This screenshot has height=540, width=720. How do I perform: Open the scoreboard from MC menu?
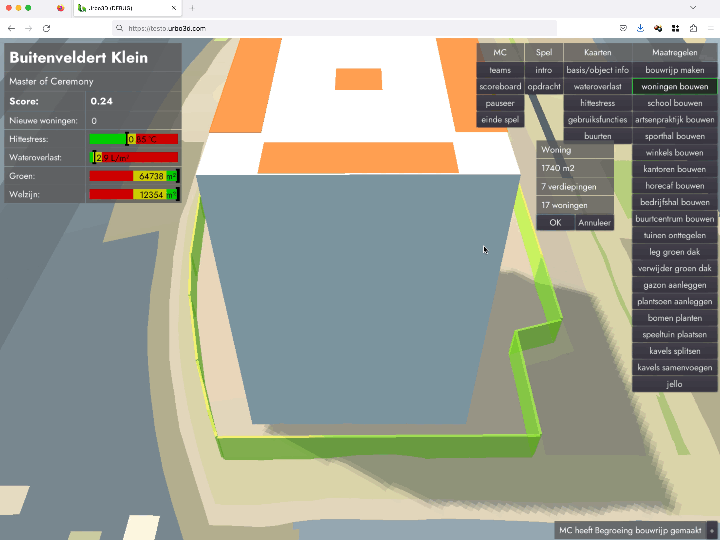coord(500,87)
